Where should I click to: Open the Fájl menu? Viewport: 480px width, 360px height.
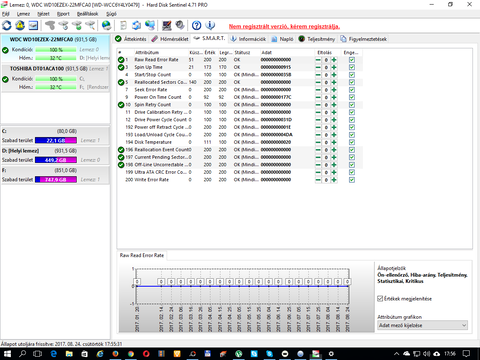click(x=6, y=14)
